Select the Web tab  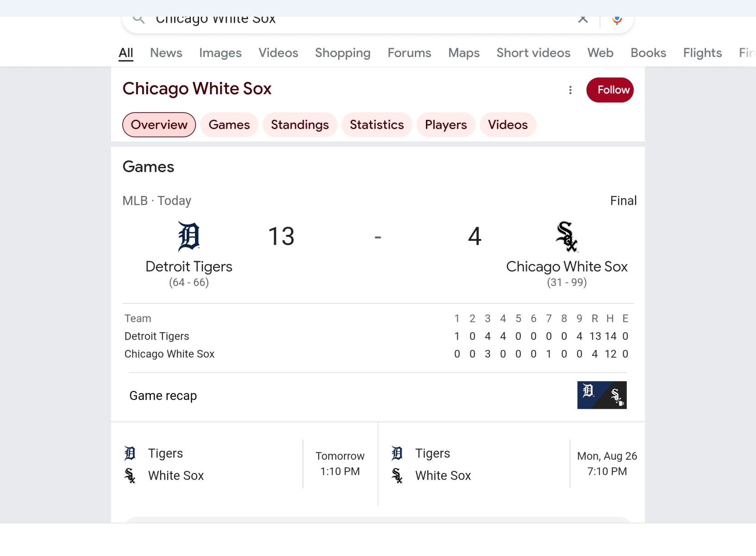pos(600,53)
